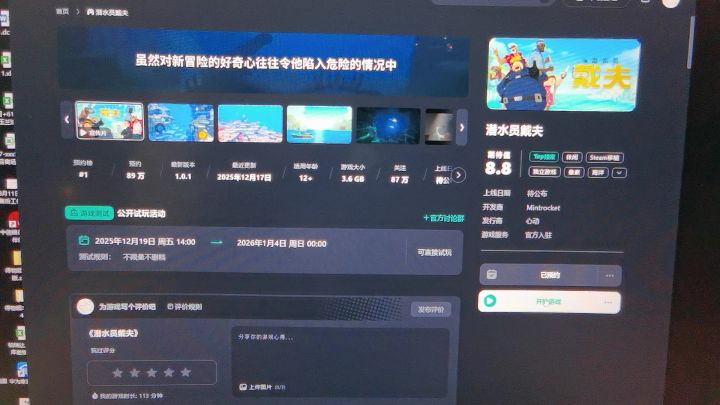Click the 发布评价 publish review button
The width and height of the screenshot is (720, 405).
[x=431, y=309]
